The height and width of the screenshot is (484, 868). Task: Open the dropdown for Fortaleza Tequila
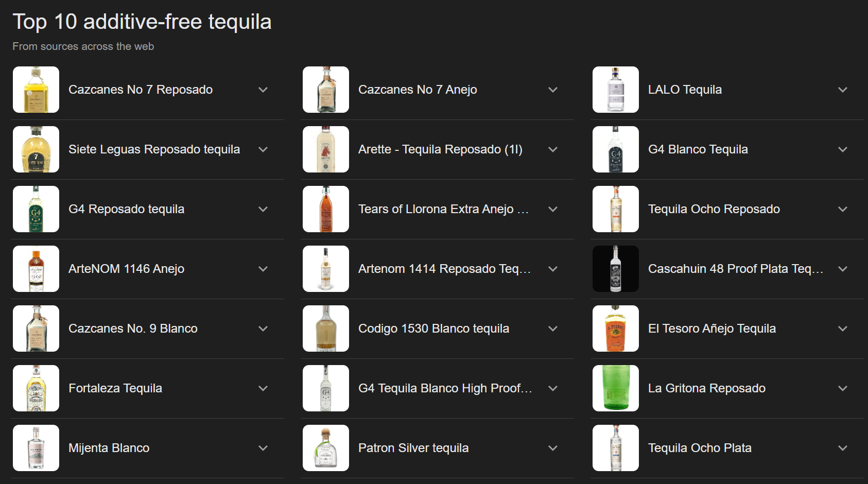click(x=263, y=388)
